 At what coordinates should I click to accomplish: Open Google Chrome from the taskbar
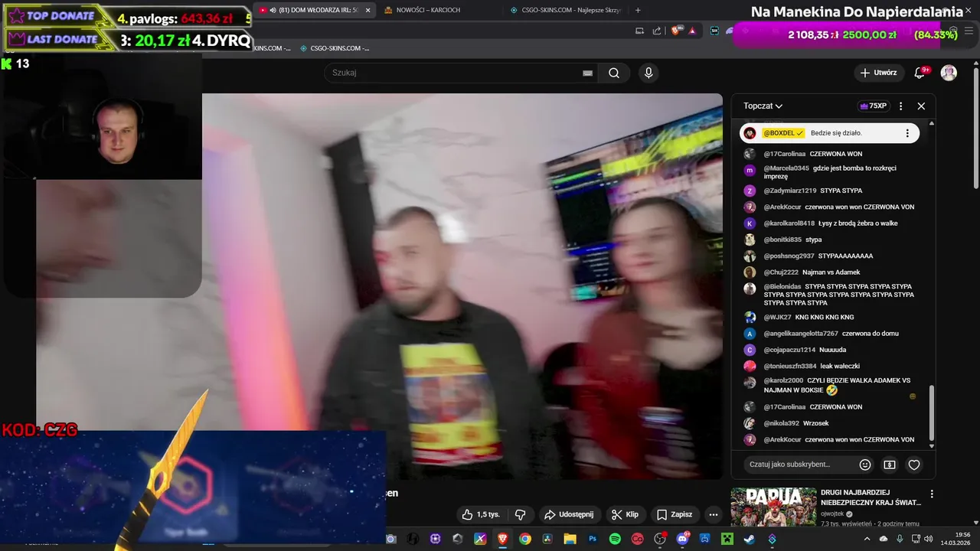524,539
